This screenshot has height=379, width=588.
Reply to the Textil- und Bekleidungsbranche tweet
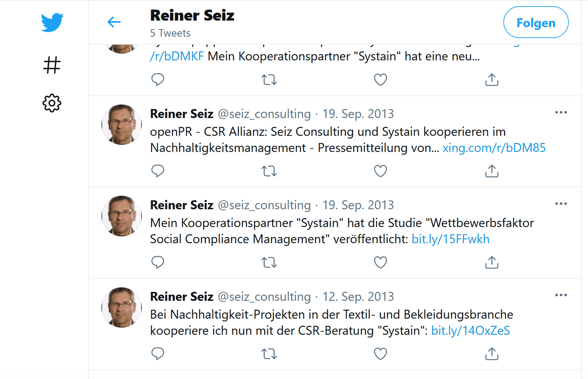click(x=158, y=354)
